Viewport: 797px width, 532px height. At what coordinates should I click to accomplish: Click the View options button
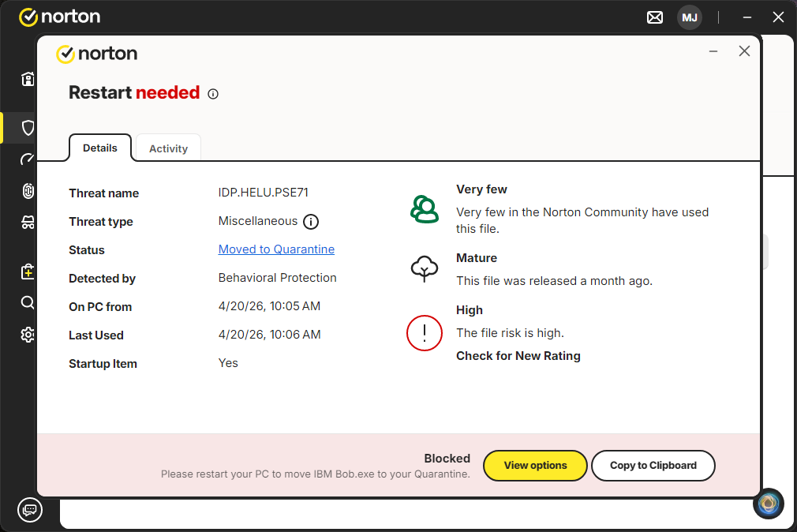point(535,466)
